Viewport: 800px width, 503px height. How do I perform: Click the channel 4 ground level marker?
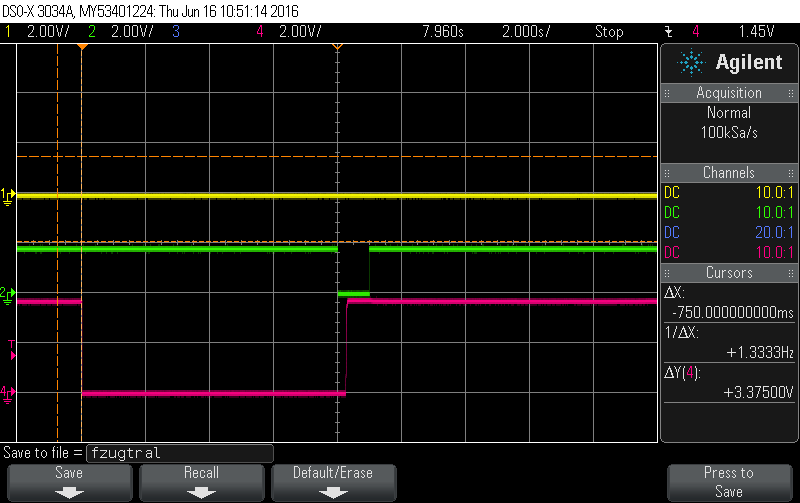pos(8,394)
